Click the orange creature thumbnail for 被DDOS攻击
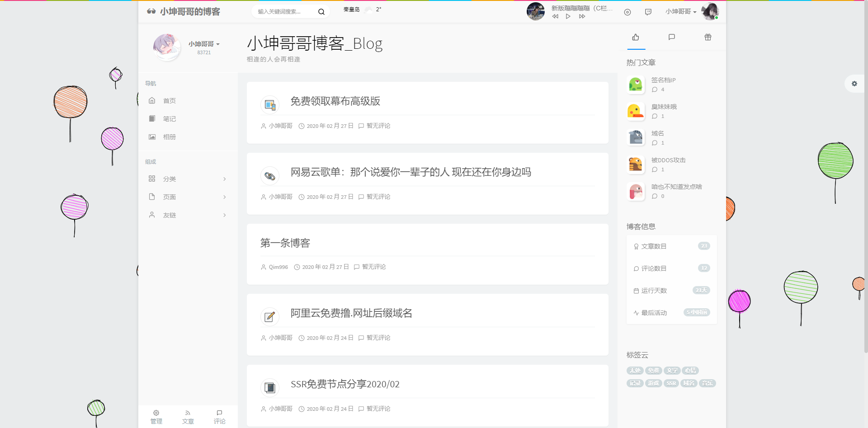This screenshot has height=428, width=868. point(636,165)
